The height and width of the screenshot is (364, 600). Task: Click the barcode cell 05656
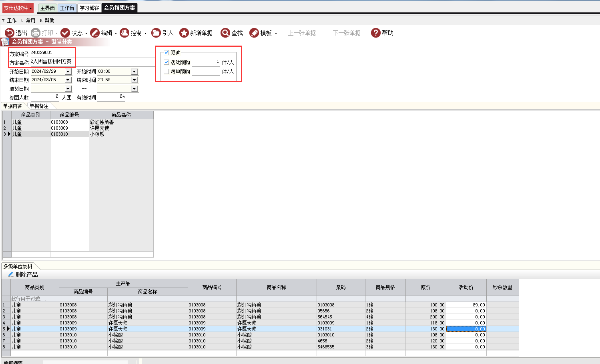[341, 311]
